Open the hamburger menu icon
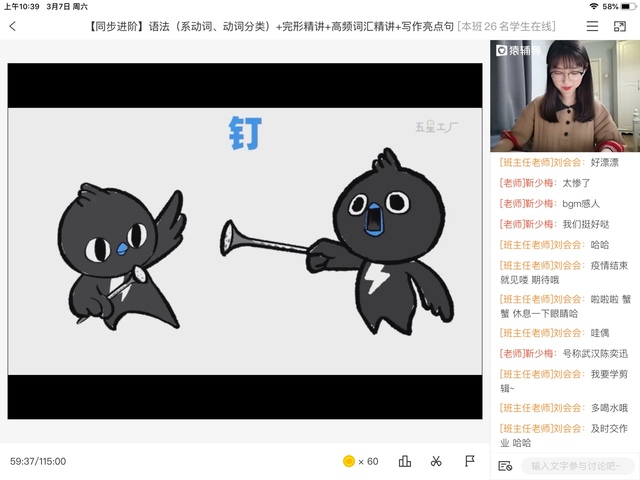The width and height of the screenshot is (640, 480). click(x=592, y=26)
